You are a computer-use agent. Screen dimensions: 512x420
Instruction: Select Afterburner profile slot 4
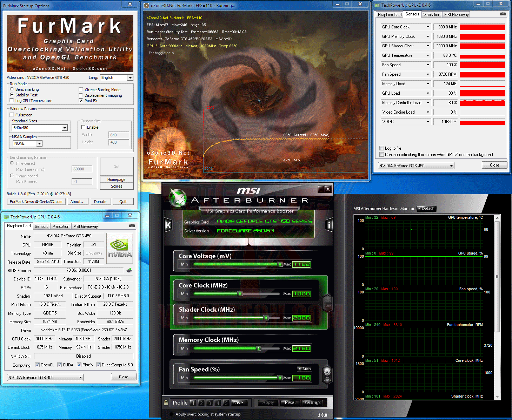click(x=218, y=403)
